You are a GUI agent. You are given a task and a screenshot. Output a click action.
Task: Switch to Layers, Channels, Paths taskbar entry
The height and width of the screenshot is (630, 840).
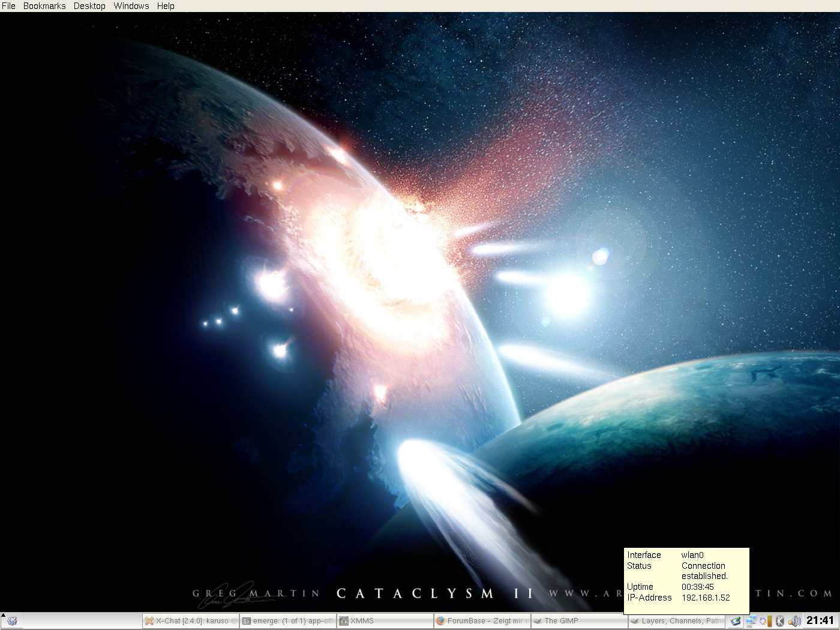[677, 621]
